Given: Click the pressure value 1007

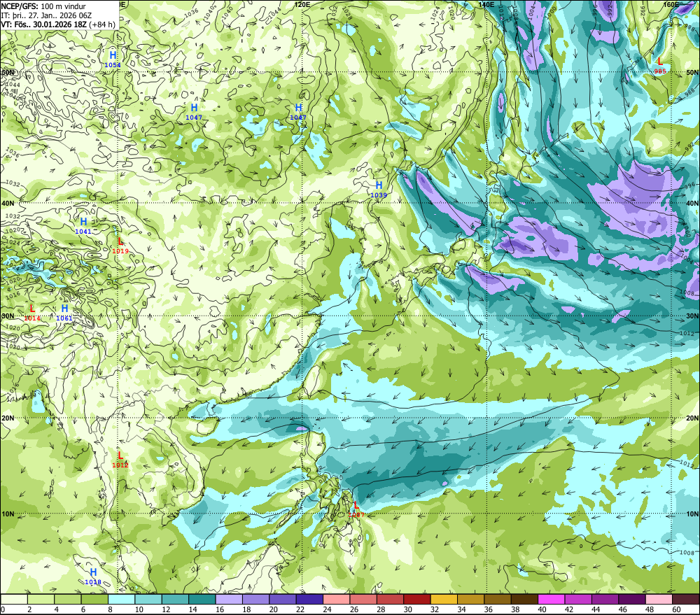Looking at the screenshot, I should 356,514.
